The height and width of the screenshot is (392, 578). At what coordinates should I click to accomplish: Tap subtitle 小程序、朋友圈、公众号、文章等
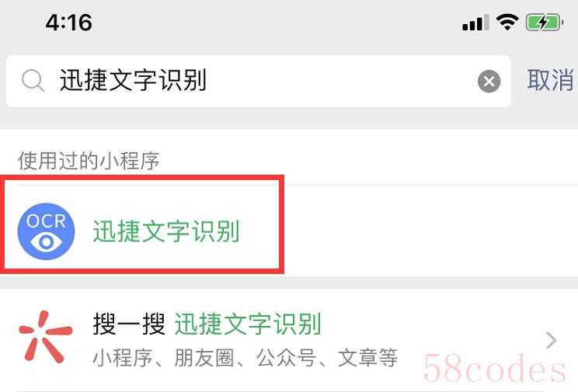245,358
